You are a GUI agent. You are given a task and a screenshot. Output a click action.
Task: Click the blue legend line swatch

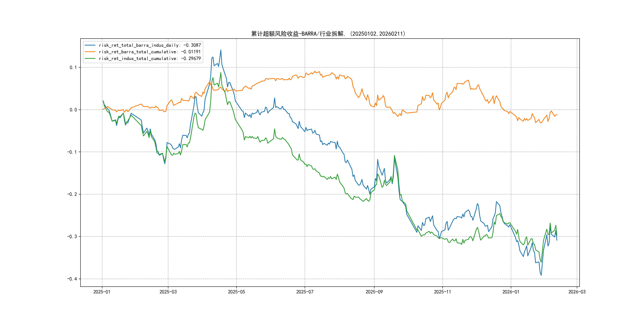point(90,45)
